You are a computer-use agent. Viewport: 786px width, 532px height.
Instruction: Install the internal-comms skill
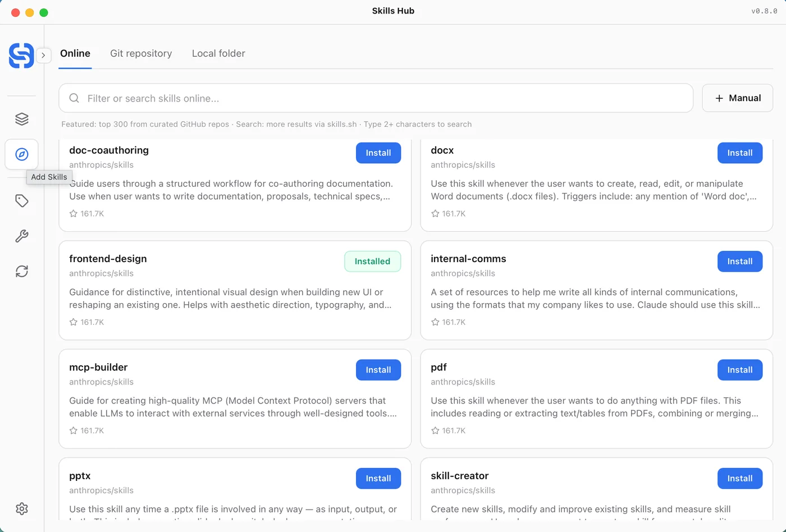click(740, 262)
